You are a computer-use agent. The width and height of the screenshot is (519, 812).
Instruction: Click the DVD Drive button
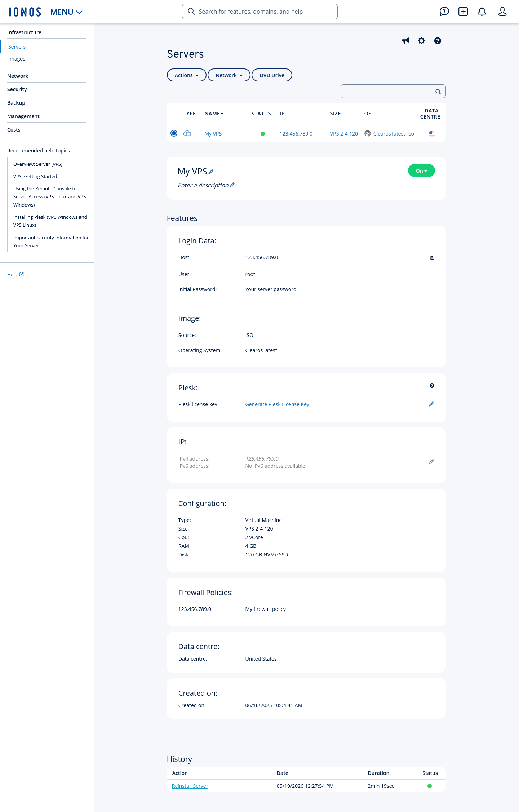coord(272,75)
